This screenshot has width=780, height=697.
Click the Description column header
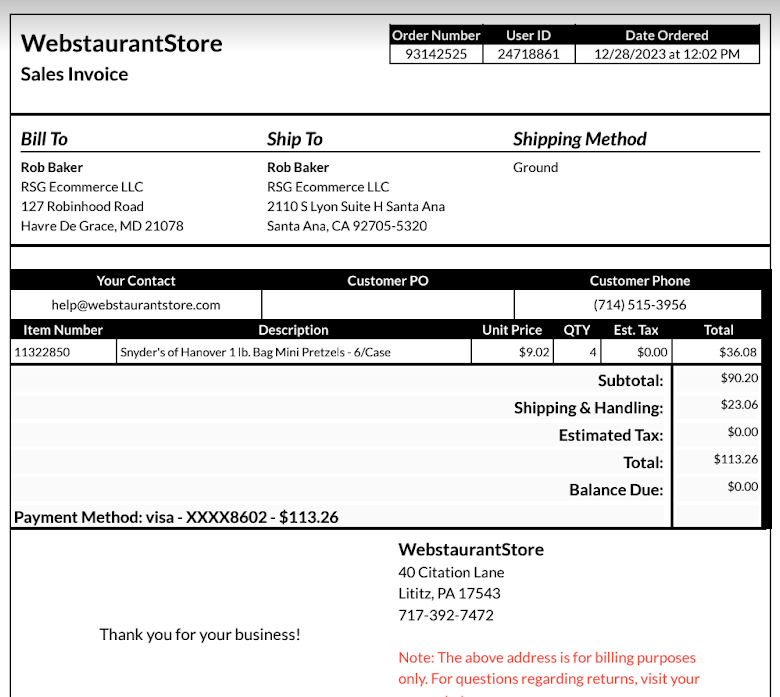(293, 330)
